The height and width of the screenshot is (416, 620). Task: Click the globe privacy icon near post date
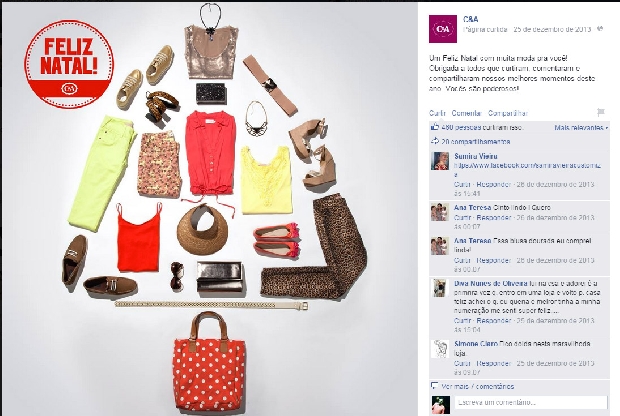tap(600, 29)
